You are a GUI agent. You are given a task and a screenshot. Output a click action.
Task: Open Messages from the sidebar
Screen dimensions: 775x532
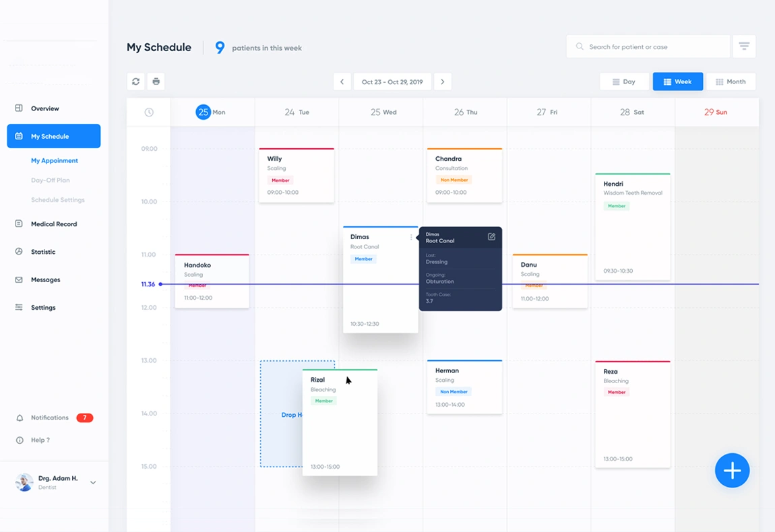(44, 279)
